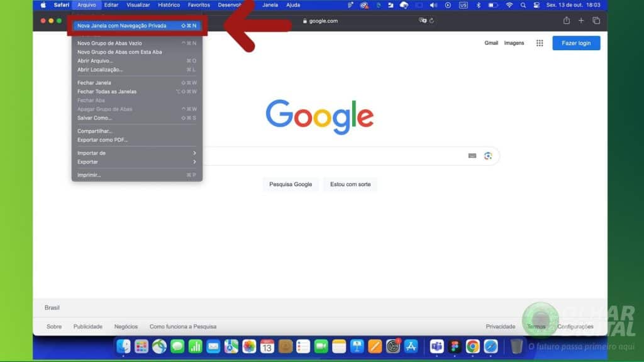The height and width of the screenshot is (362, 644).
Task: Click the Share icon in Safari toolbar
Action: pyautogui.click(x=567, y=21)
